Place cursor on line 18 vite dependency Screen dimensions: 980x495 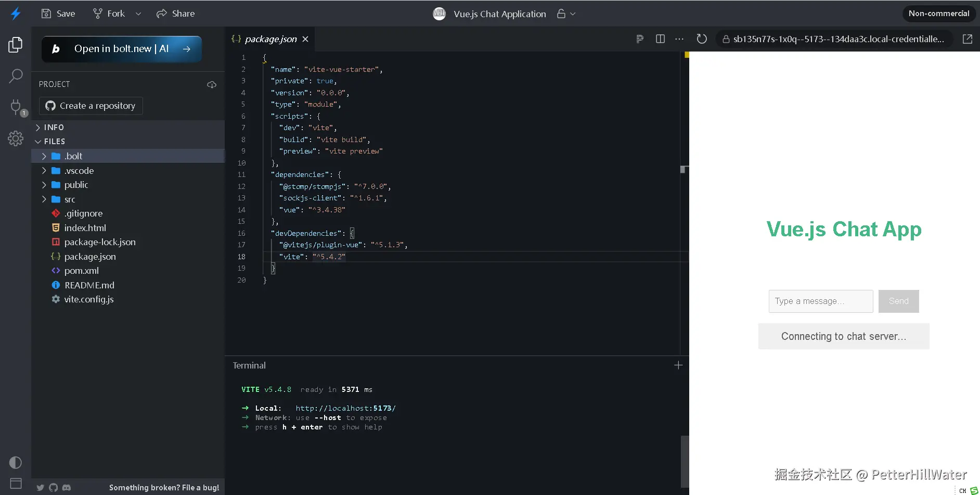coord(312,257)
